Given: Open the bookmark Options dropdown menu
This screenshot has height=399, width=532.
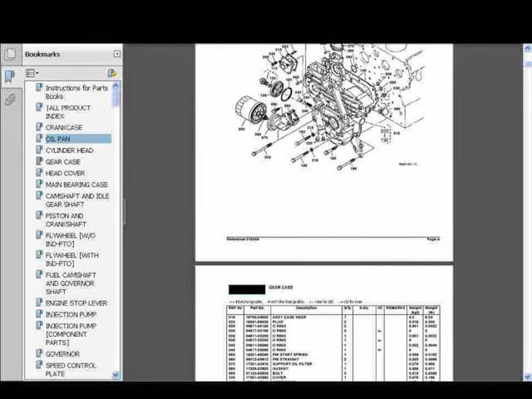Looking at the screenshot, I should pyautogui.click(x=32, y=73).
